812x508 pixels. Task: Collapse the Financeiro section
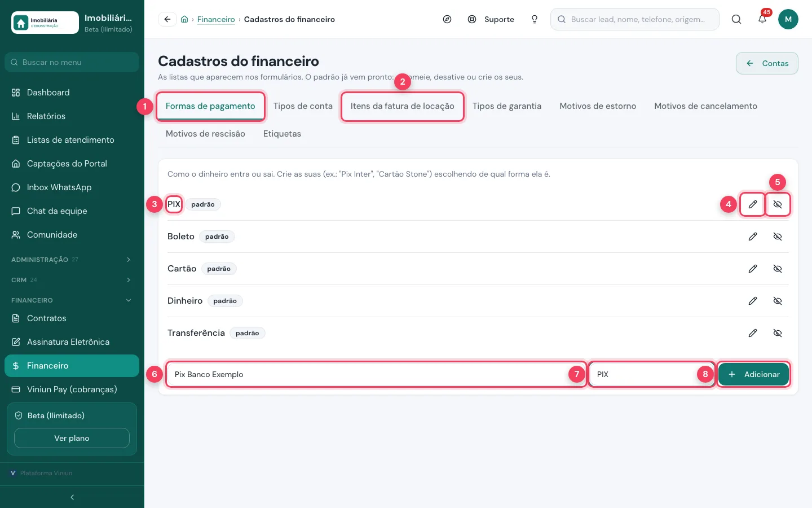[72, 300]
